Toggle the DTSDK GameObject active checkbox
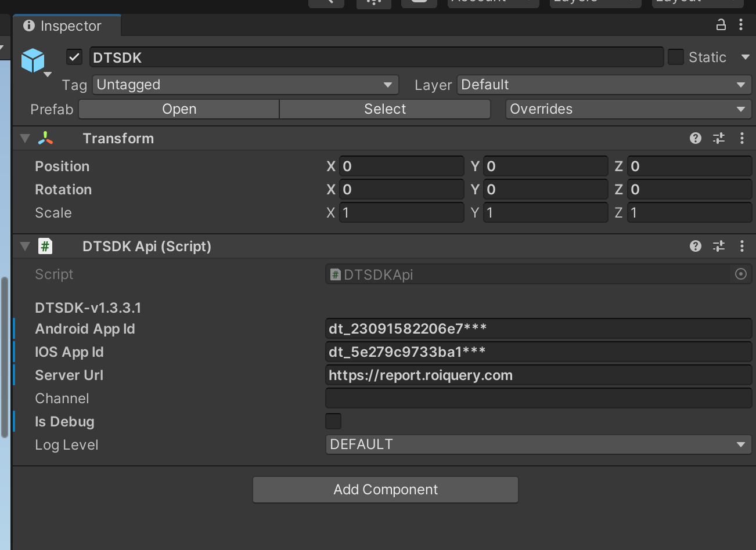The image size is (756, 550). (74, 57)
